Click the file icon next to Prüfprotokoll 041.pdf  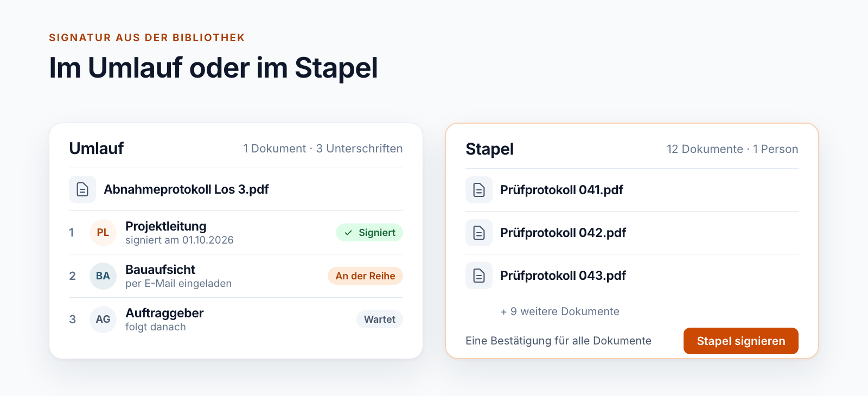pos(479,190)
